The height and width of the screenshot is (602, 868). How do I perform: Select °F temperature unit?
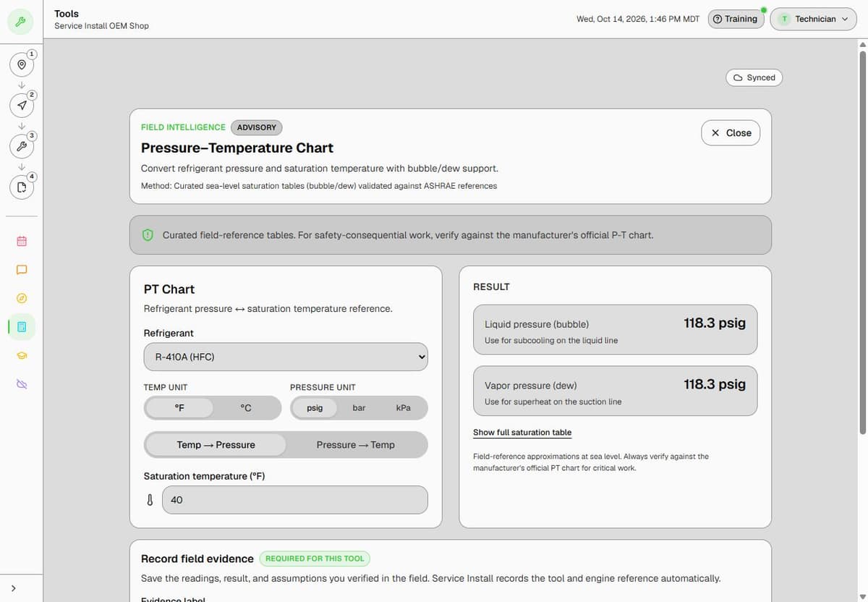[179, 408]
